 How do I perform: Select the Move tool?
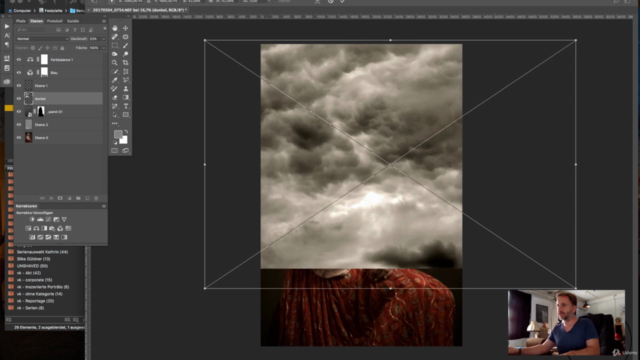(x=125, y=28)
